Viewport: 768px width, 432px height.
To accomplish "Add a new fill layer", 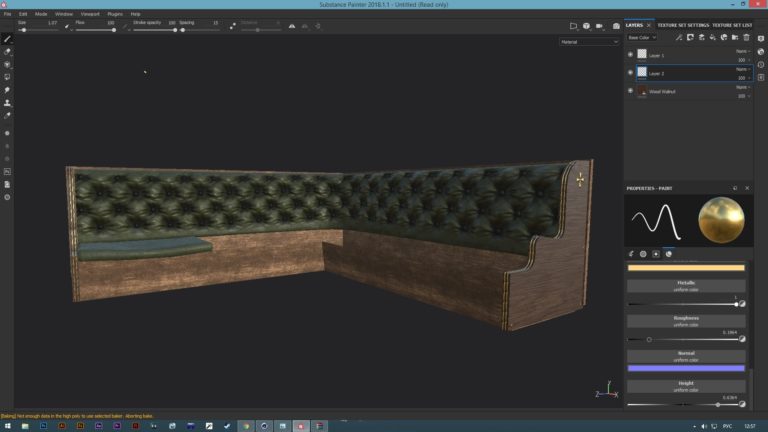I will [713, 37].
